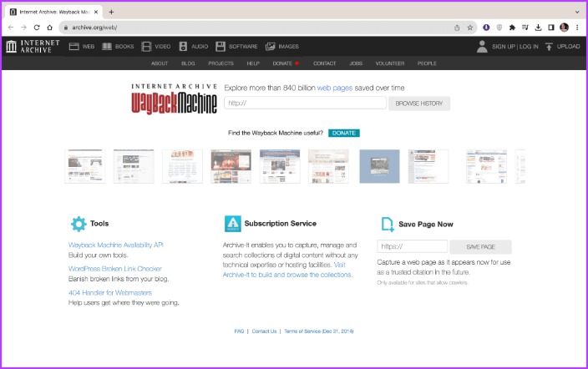Screen dimensions: 588x369
Task: Click the user silhouette icon
Action: pyautogui.click(x=482, y=47)
